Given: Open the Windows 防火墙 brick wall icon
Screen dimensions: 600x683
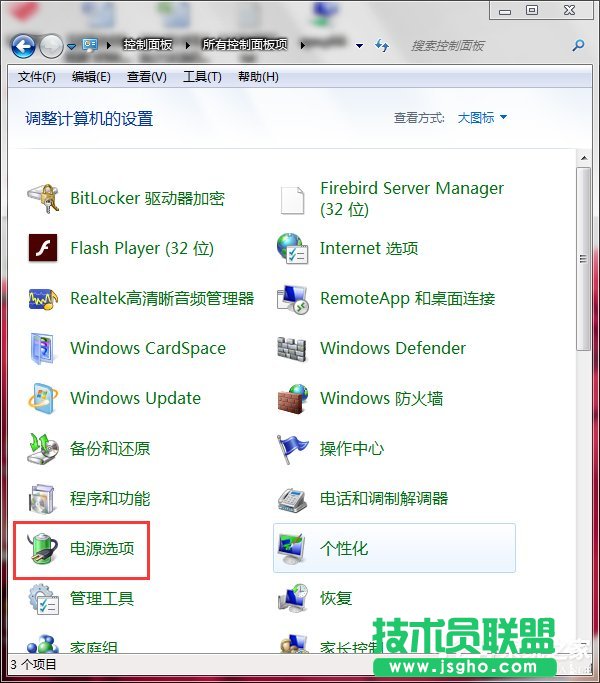Looking at the screenshot, I should click(x=292, y=398).
